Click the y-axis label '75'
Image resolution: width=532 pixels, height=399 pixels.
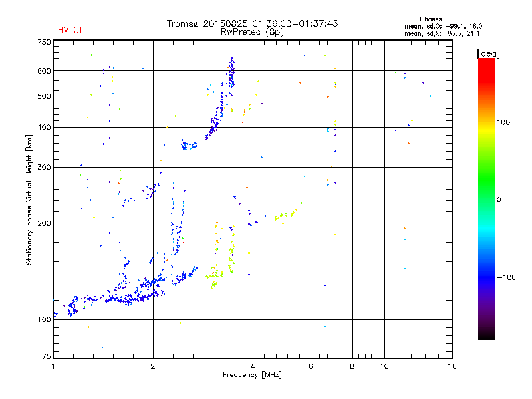point(47,356)
